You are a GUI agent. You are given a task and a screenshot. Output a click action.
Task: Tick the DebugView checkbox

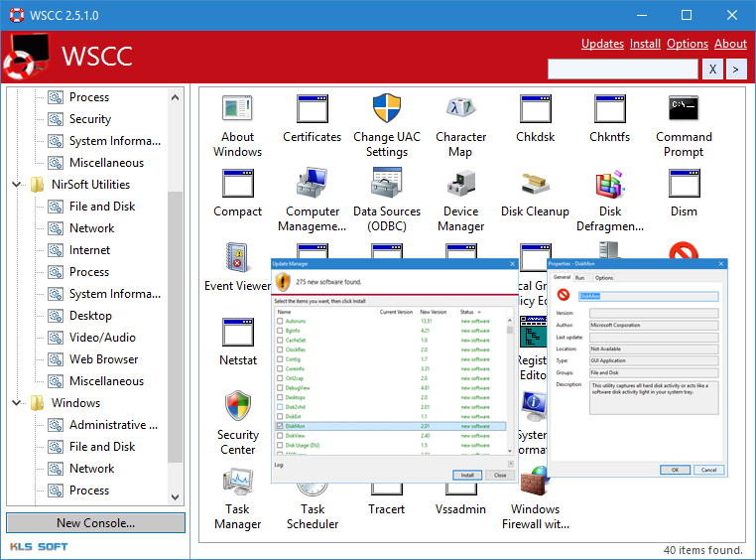click(x=280, y=388)
